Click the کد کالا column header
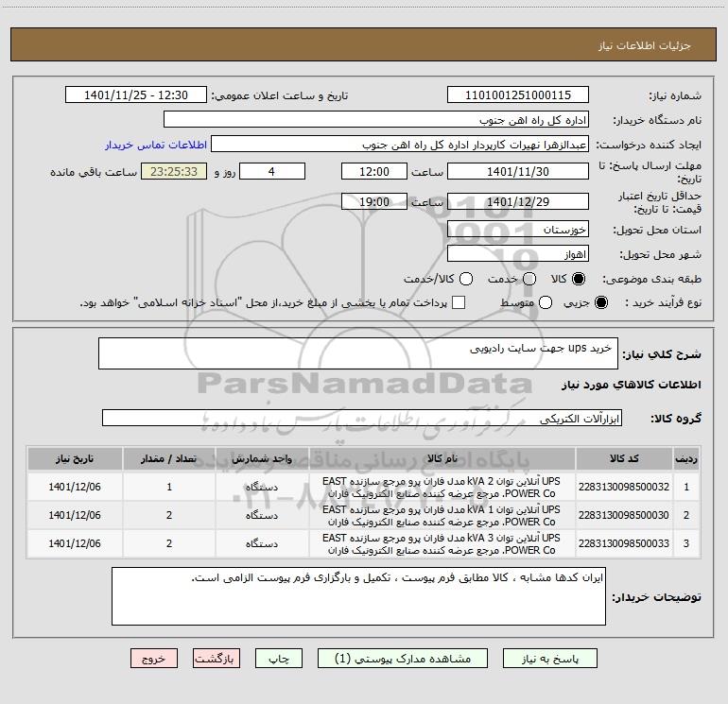This screenshot has width=728, height=704. coord(624,458)
